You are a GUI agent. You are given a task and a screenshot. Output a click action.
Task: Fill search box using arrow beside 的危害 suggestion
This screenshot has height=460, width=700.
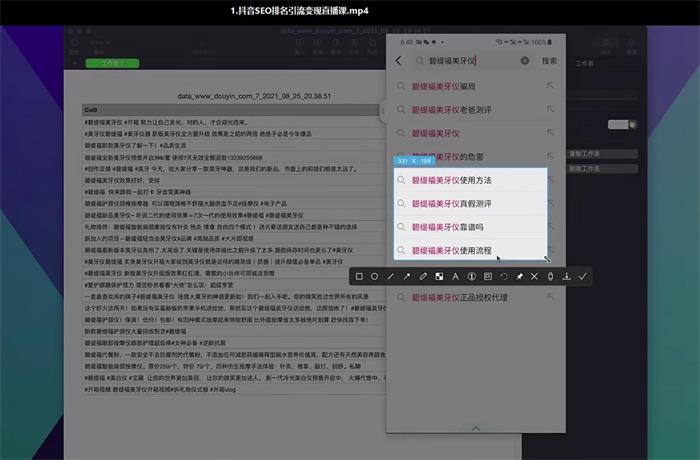[x=550, y=156]
